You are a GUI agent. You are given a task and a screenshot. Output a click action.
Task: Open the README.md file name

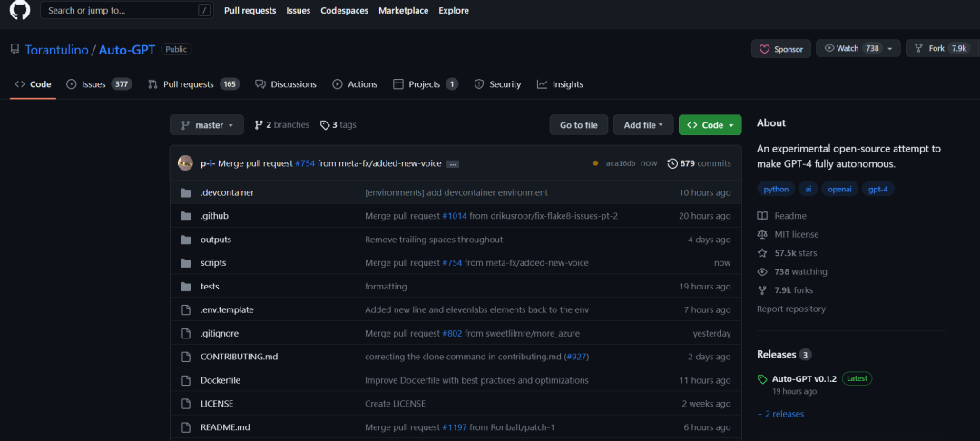(226, 427)
